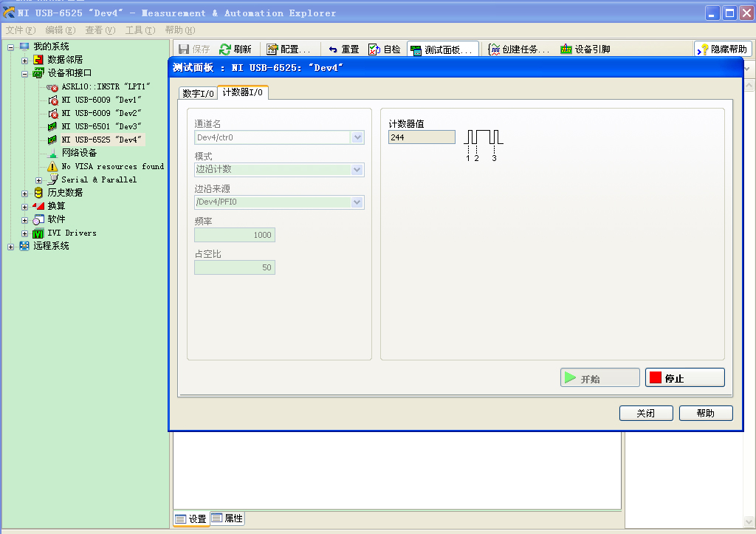This screenshot has width=756, height=534.
Task: Select My System (我的系统) computer icon
Action: coord(24,47)
